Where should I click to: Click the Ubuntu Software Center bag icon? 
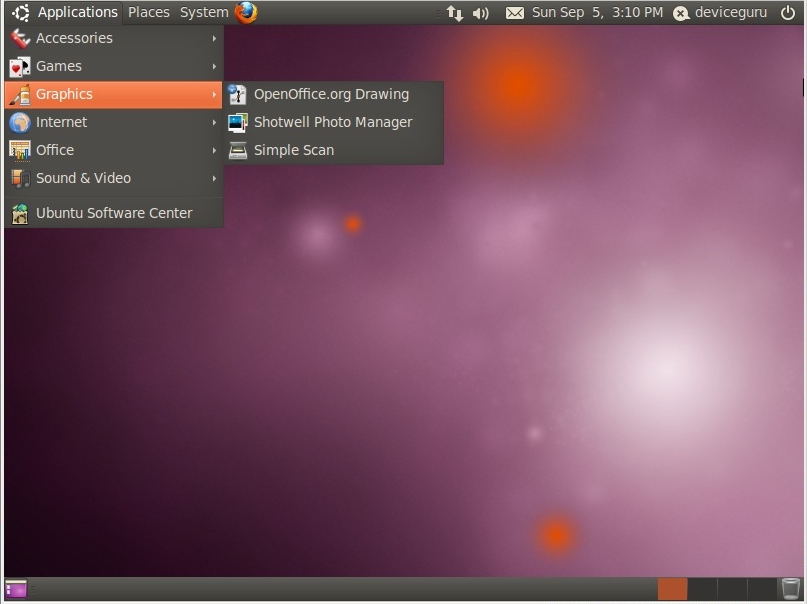pyautogui.click(x=20, y=214)
